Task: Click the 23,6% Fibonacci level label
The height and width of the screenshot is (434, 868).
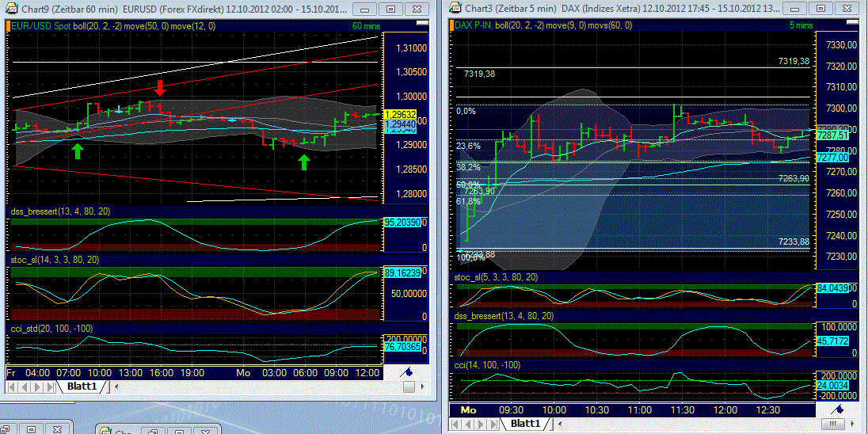Action: [468, 146]
